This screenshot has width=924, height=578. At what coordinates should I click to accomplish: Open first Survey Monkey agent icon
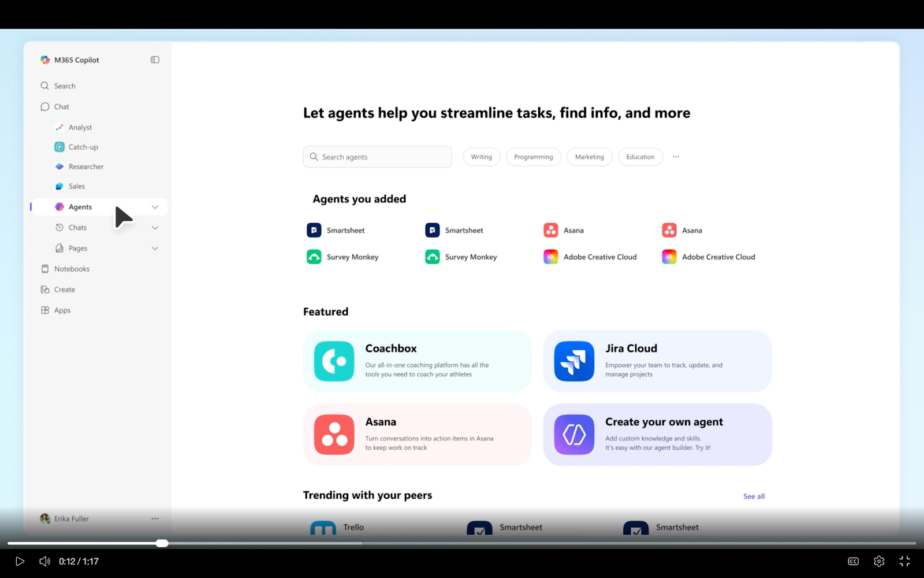click(314, 257)
